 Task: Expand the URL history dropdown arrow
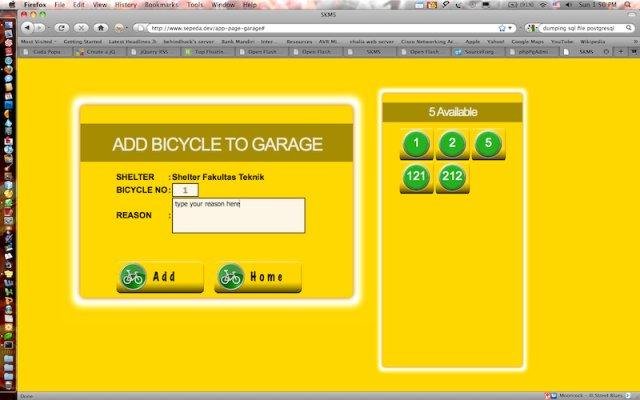coord(510,28)
